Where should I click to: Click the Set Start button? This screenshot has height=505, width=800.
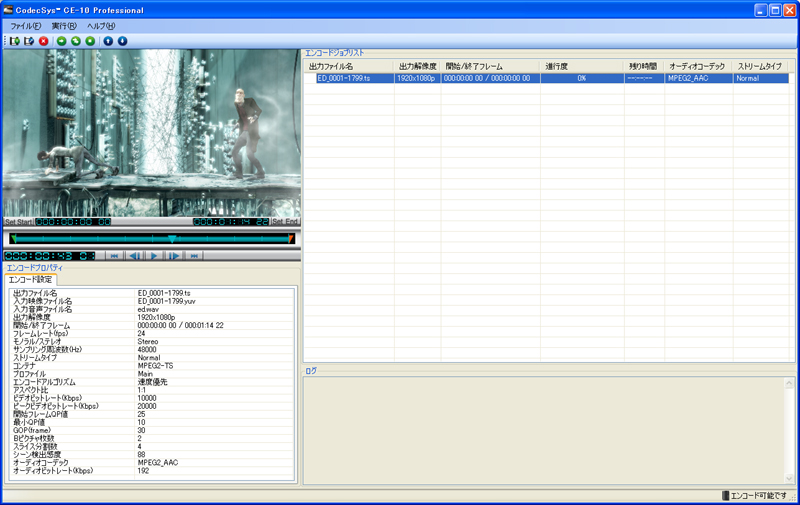pos(19,222)
